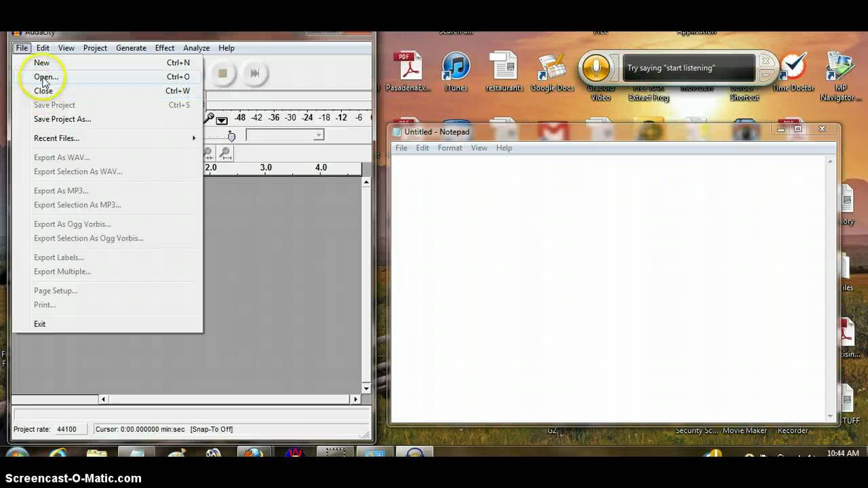This screenshot has width=868, height=488.
Task: Click the speech recognition microphone button
Action: [x=596, y=68]
